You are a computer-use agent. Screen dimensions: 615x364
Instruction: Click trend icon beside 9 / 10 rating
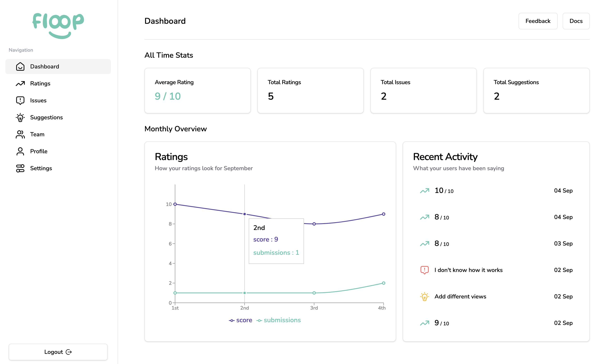click(425, 323)
